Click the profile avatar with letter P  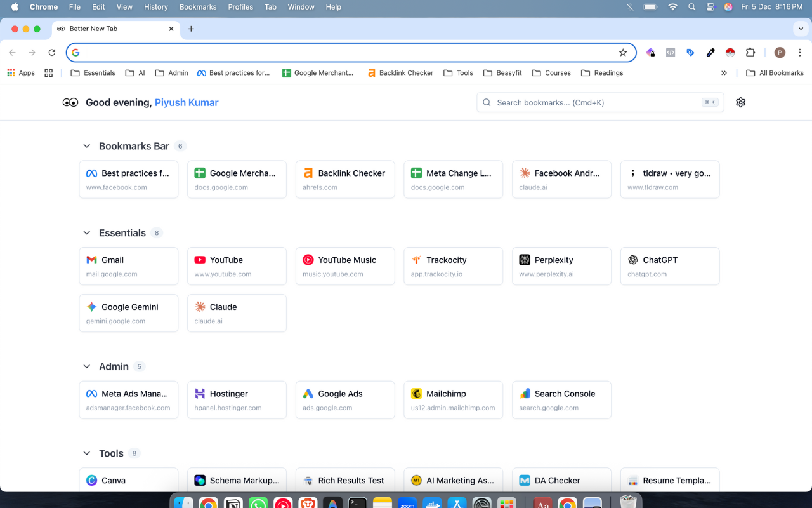click(779, 52)
